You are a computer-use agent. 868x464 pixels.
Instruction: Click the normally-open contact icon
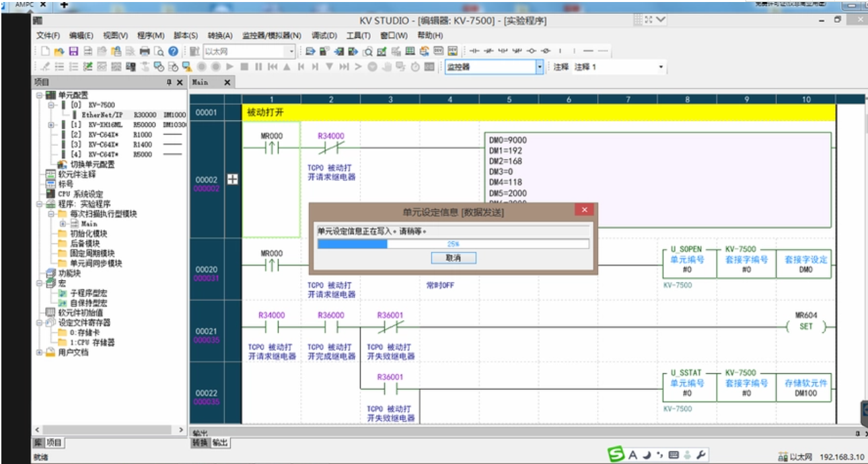pyautogui.click(x=474, y=51)
